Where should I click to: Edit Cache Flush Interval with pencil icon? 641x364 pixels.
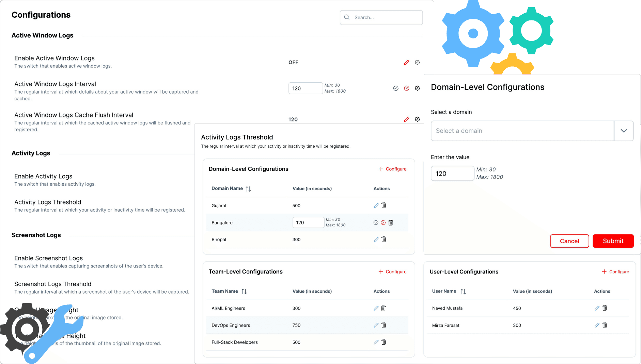tap(406, 119)
